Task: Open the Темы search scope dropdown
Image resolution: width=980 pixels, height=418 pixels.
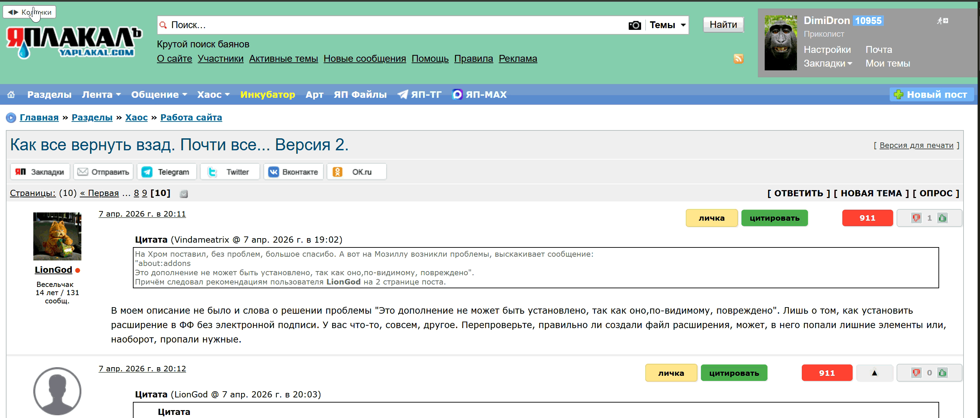Action: click(x=667, y=25)
